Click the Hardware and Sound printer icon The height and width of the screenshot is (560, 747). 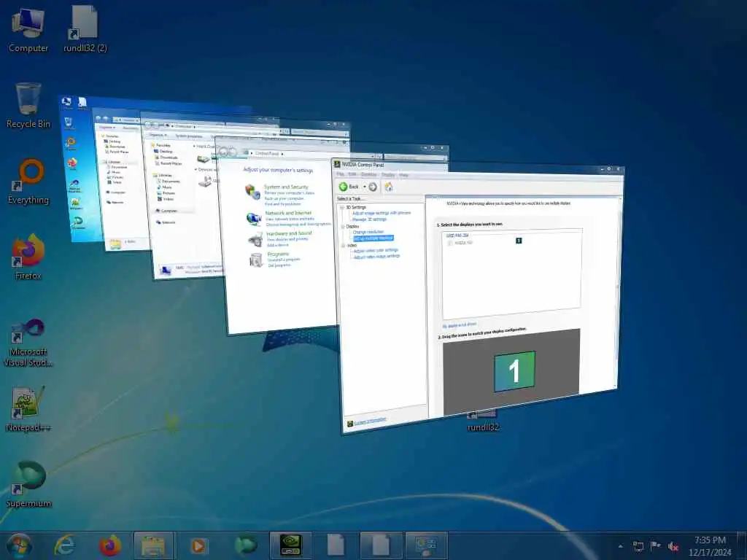pos(256,239)
